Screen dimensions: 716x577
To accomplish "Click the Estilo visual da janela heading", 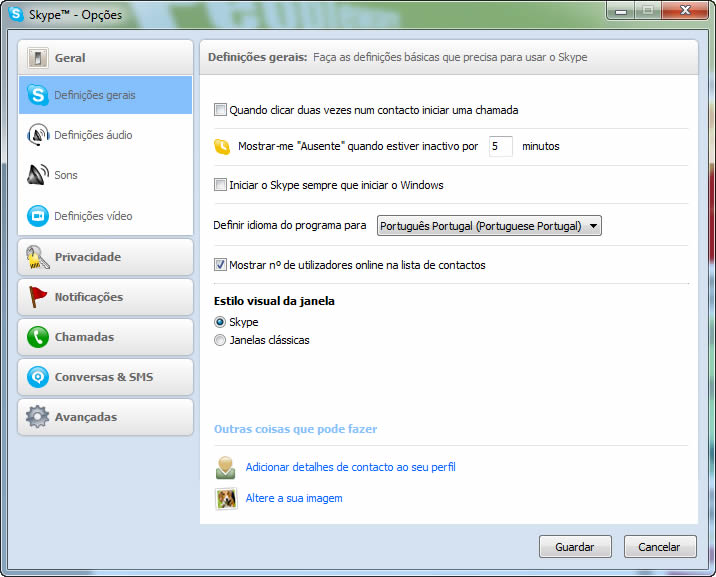I will [x=274, y=301].
